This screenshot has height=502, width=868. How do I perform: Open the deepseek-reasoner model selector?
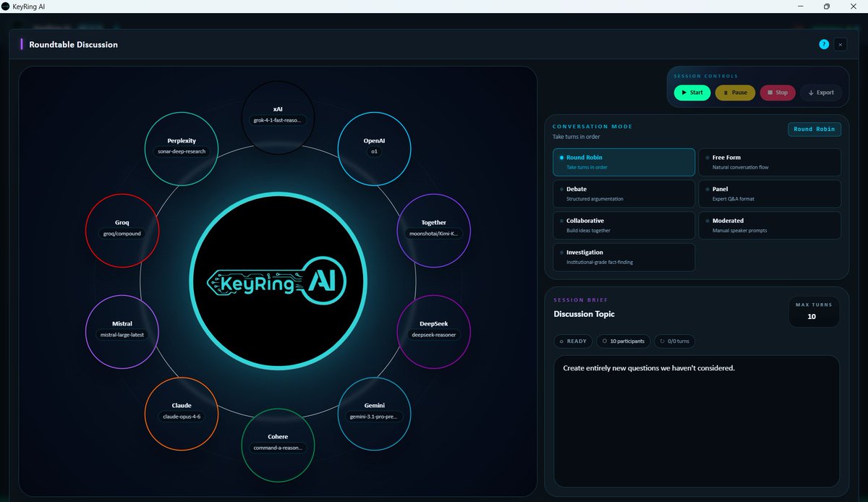pos(434,335)
